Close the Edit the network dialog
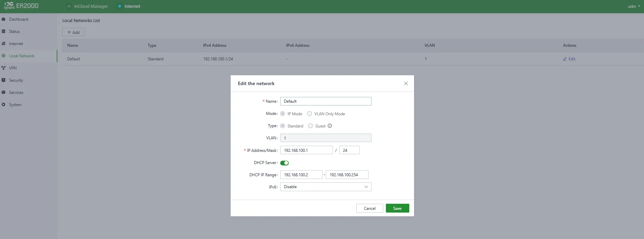Screen dimensions: 644x239 406,83
